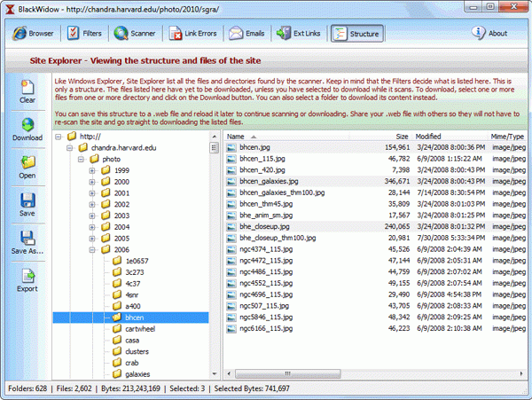Collapse the chandra.harvard.edu node
532x400 pixels.
coord(69,148)
